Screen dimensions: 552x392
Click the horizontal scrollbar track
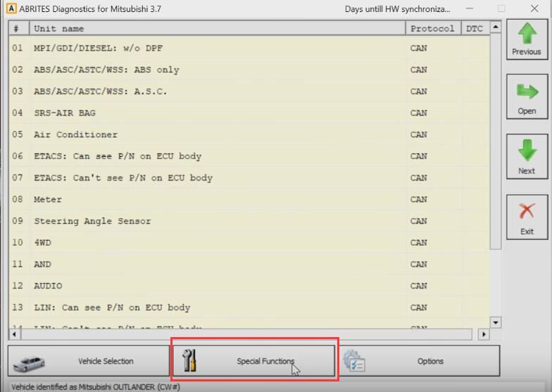(246, 334)
